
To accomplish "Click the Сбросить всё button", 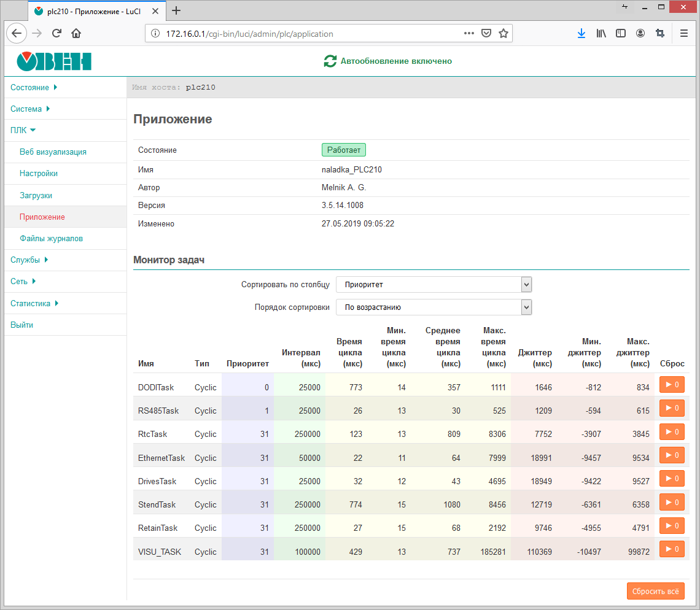I will [655, 592].
